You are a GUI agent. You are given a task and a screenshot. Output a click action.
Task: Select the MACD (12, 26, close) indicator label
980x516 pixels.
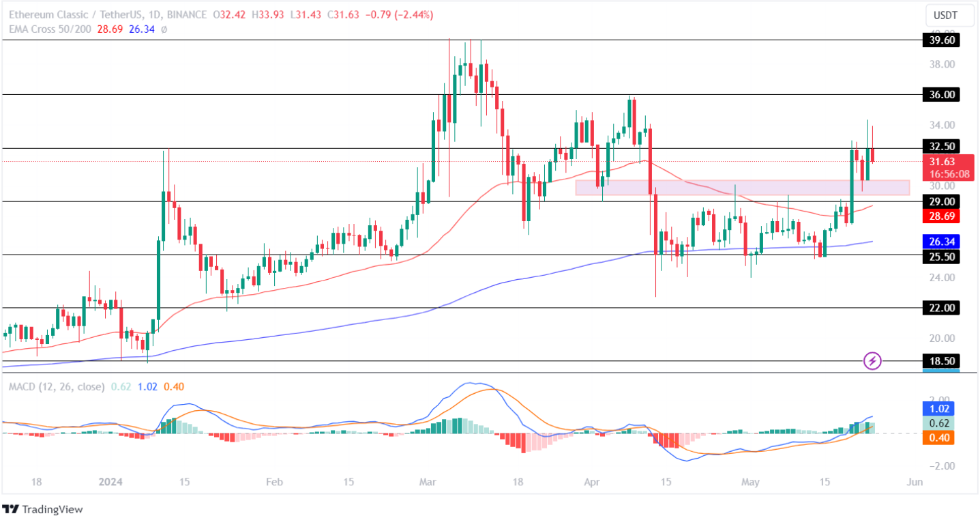tap(57, 386)
